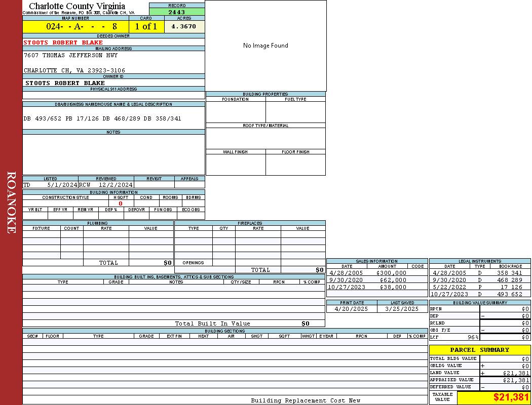Screen dimensions: 532x405
Task: Select the 10/27/2023 sale amount $38,000
Action: click(x=393, y=287)
